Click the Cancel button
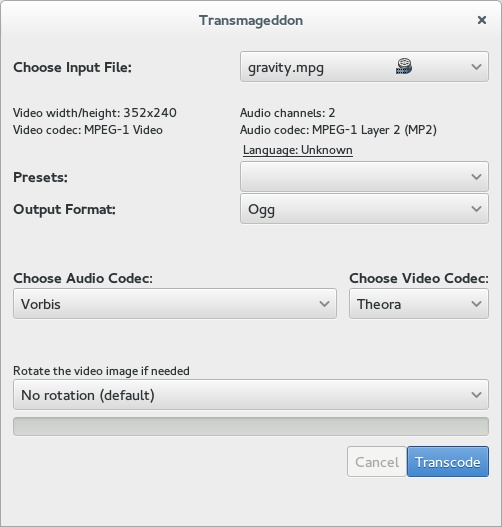This screenshot has height=527, width=502. click(x=377, y=461)
